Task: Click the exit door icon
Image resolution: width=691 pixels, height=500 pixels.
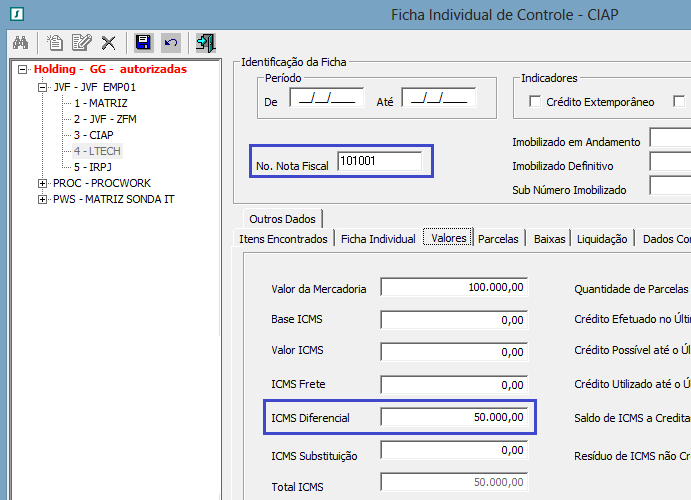Action: coord(205,42)
